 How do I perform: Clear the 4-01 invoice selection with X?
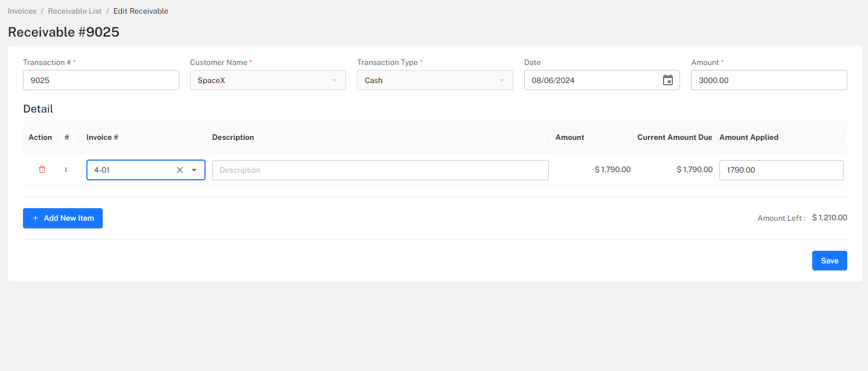click(x=180, y=170)
